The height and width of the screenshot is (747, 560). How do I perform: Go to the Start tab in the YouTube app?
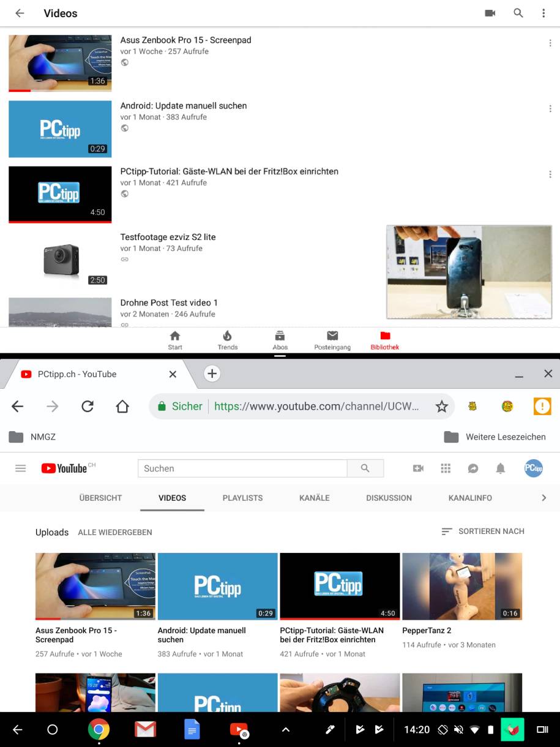[175, 340]
